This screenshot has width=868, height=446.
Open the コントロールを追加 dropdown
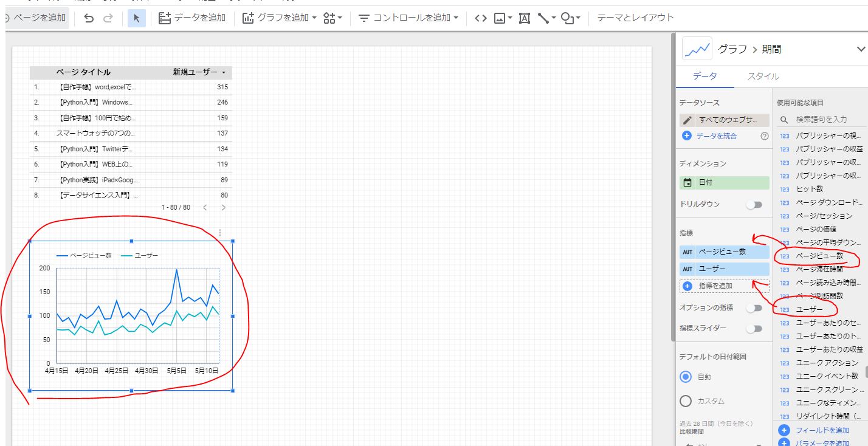[408, 18]
